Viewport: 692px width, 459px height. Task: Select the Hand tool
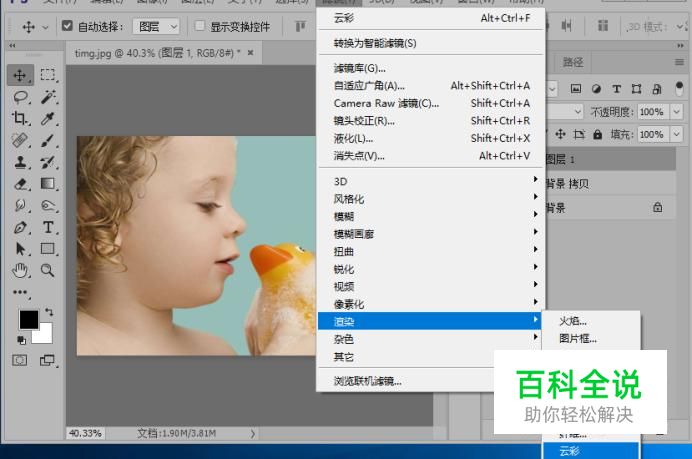click(x=20, y=270)
